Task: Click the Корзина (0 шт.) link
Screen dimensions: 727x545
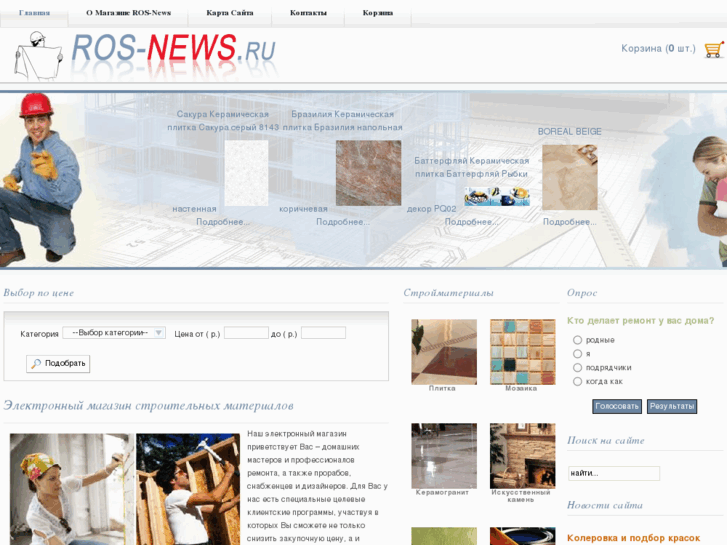Action: (658, 48)
